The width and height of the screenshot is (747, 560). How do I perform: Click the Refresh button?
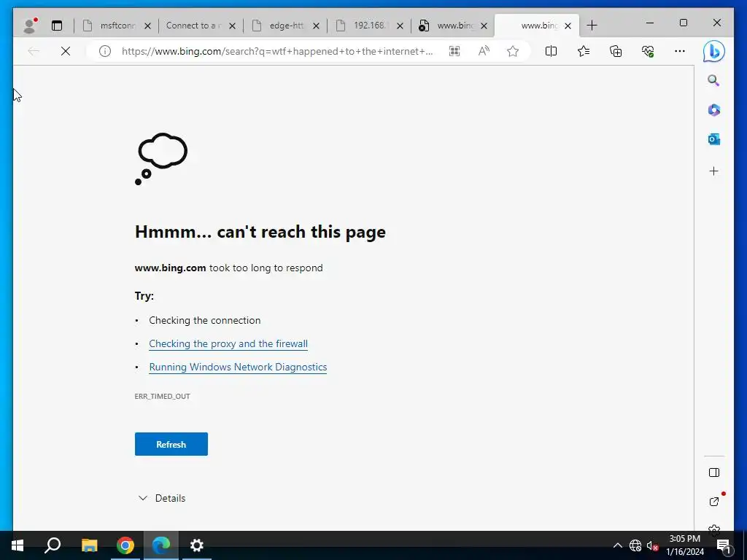coord(171,444)
